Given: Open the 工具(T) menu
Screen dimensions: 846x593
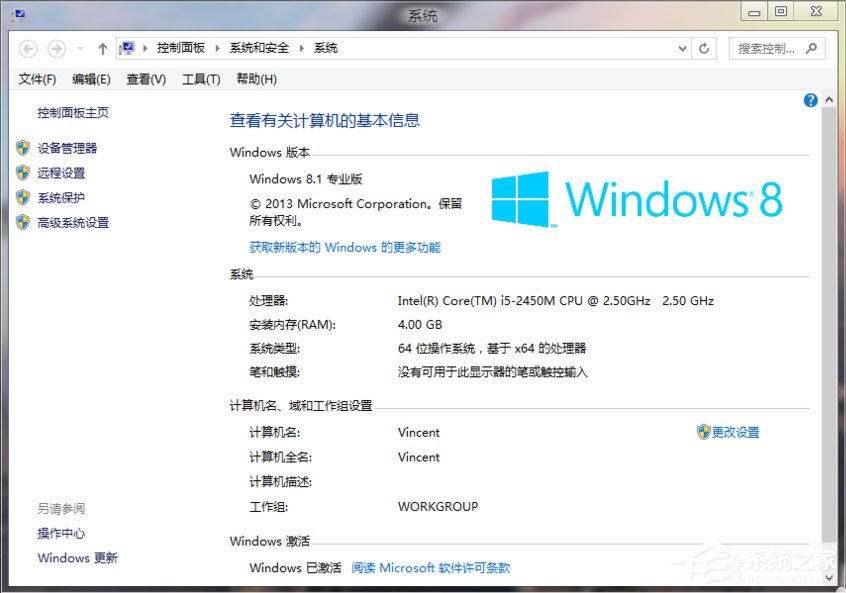Looking at the screenshot, I should (x=199, y=79).
